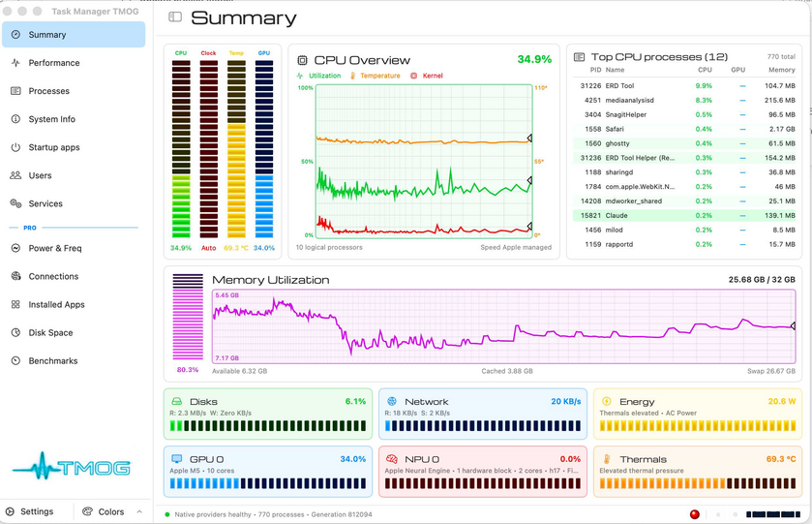
Task: Open the Disks card
Action: [268, 414]
